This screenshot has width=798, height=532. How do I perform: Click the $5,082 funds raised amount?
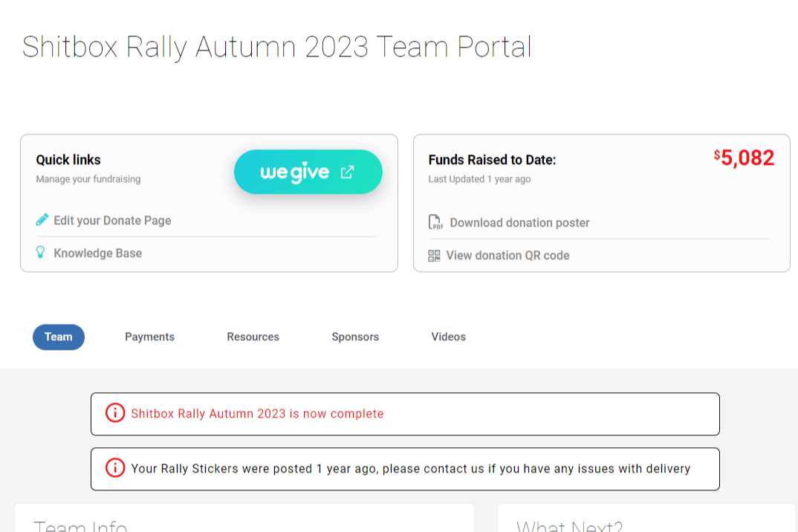click(x=745, y=158)
